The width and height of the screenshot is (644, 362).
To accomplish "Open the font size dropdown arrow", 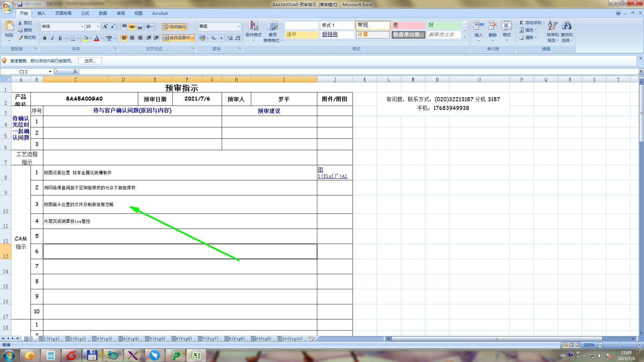I will click(x=98, y=26).
